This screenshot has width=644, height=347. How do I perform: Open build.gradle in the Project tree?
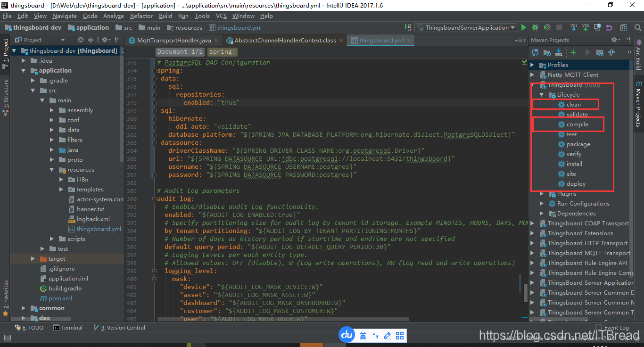[65, 289]
